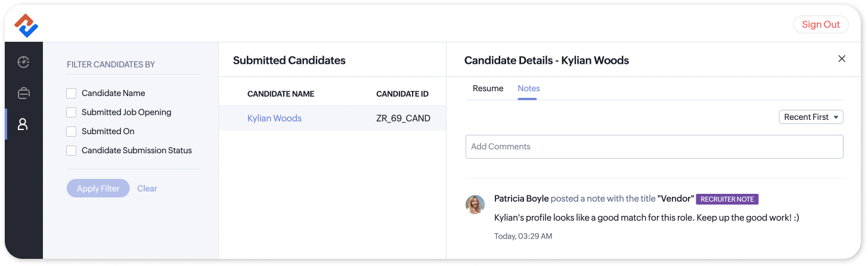The image size is (868, 266).
Task: Tick the Candidate Name filter checkbox
Action: [72, 93]
